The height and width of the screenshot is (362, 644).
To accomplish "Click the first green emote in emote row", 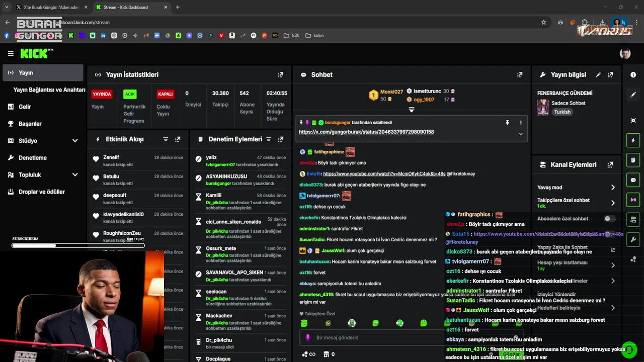I will pyautogui.click(x=304, y=323).
